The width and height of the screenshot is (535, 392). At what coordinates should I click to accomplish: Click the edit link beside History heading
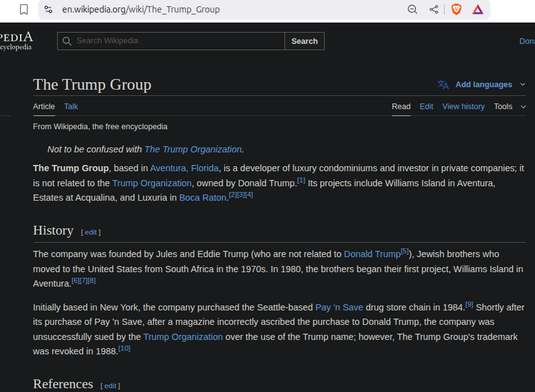(x=91, y=232)
